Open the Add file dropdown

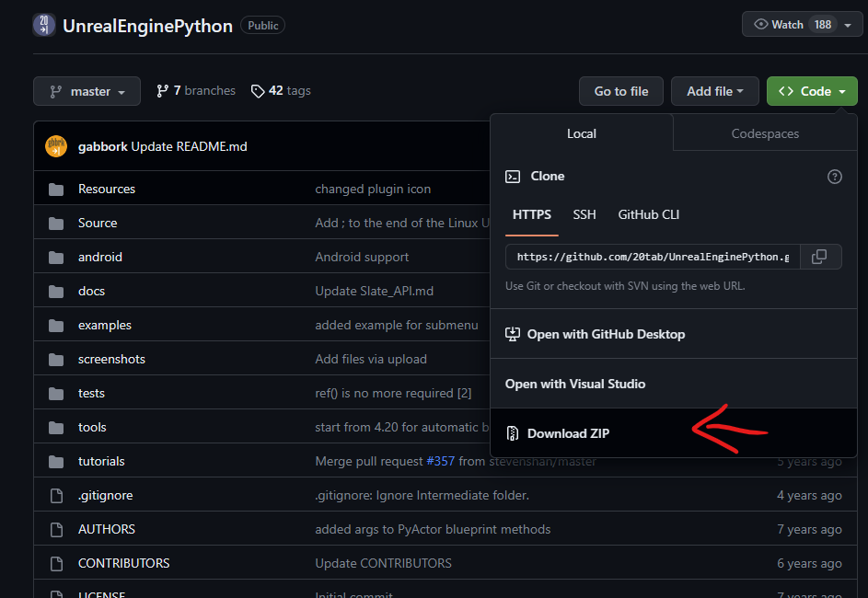[x=715, y=91]
